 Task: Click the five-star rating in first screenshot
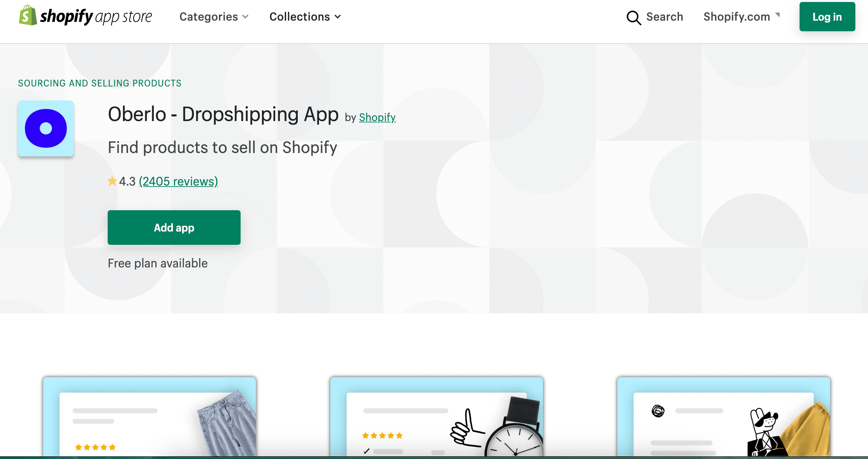tap(95, 447)
